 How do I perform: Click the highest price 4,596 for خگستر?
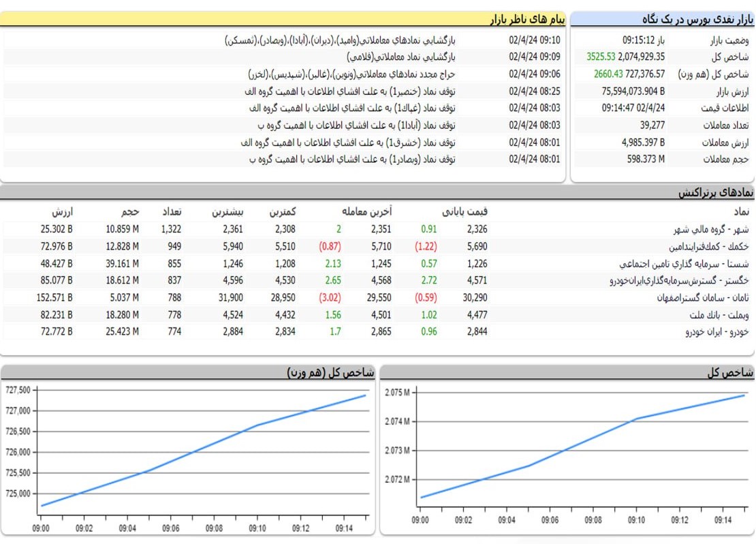tap(233, 280)
